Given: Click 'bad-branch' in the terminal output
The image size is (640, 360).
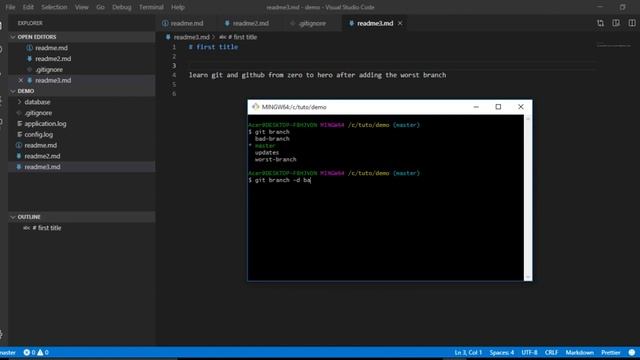Looking at the screenshot, I should click(x=272, y=139).
